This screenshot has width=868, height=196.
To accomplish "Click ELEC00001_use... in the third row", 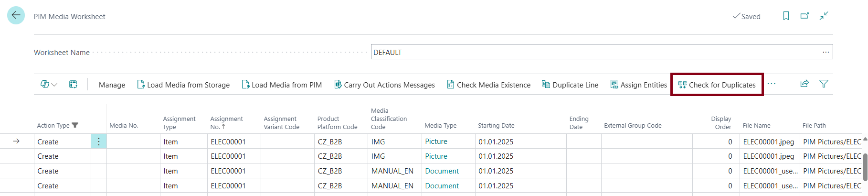I will pos(770,171).
